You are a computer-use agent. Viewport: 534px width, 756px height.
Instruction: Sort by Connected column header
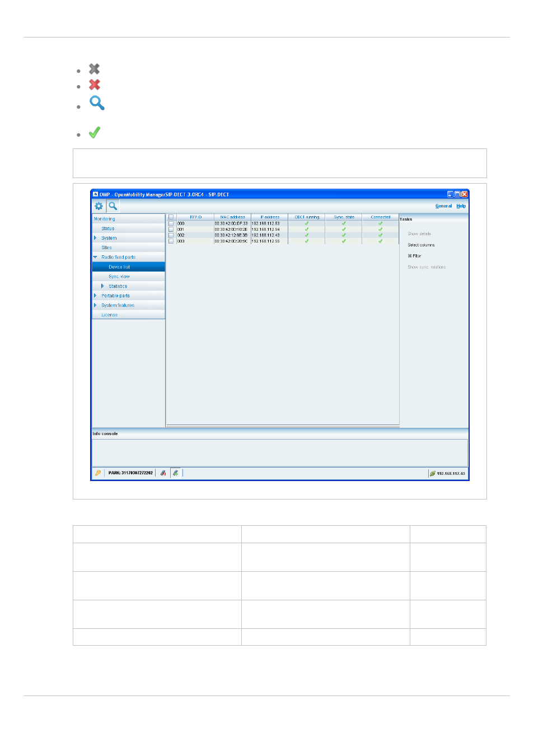point(381,217)
